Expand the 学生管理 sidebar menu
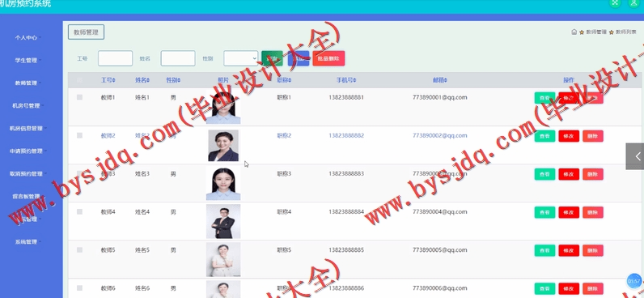The height and width of the screenshot is (298, 644). (28, 60)
